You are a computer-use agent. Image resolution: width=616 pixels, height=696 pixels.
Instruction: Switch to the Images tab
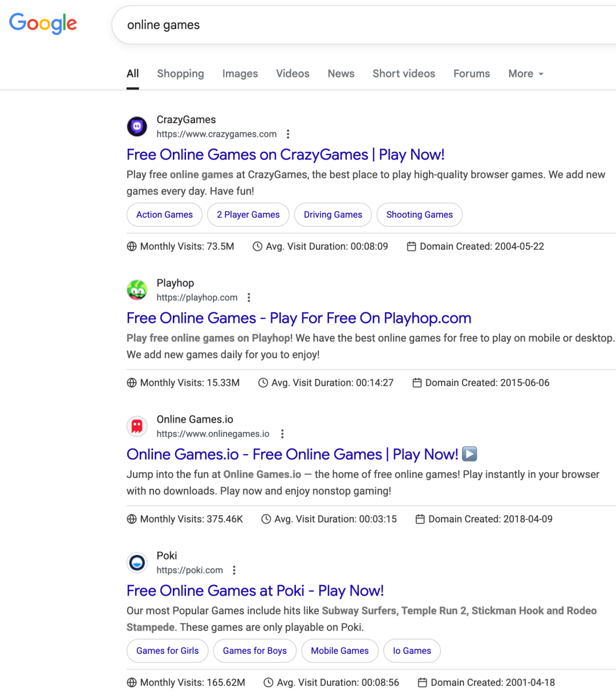(240, 74)
